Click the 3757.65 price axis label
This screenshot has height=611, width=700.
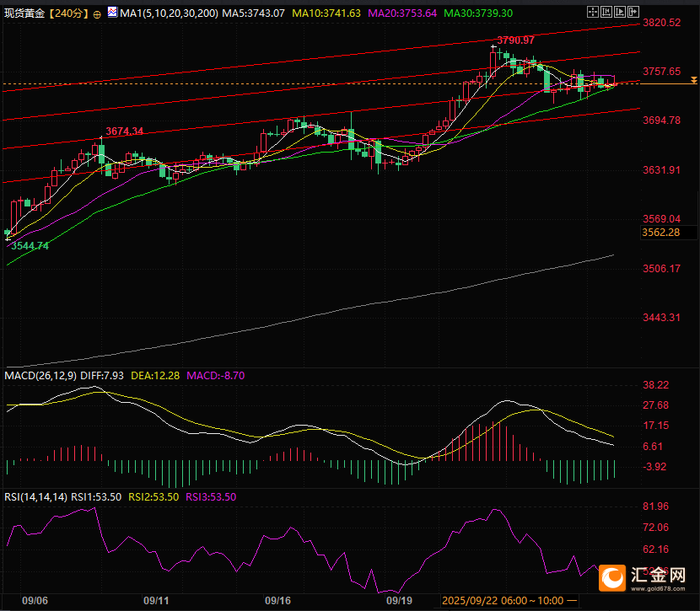tap(661, 72)
